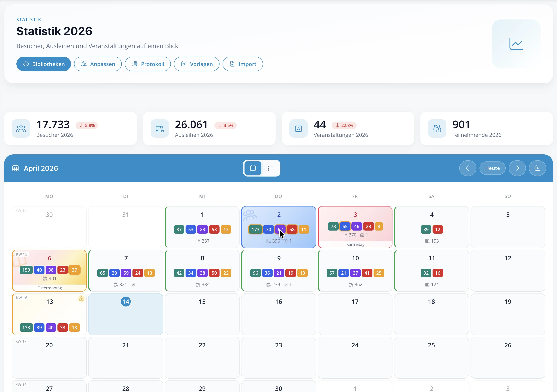This screenshot has width=557, height=392.
Task: Click the download icon in the calendar toolbar
Action: pos(537,168)
